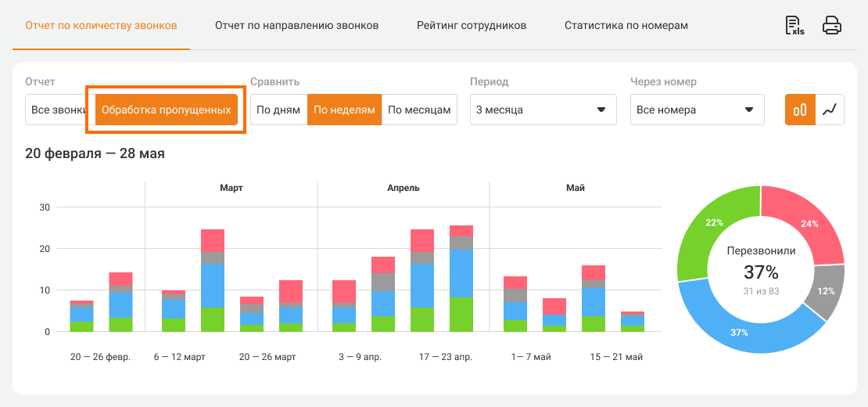Open the "3 месяца" period dropdown
The width and height of the screenshot is (868, 407).
[x=543, y=110]
